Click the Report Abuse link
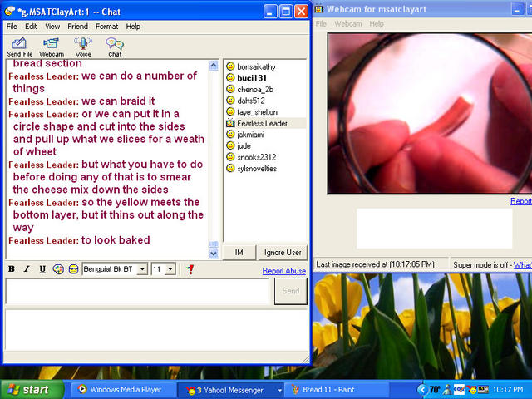The height and width of the screenshot is (399, 532). click(284, 271)
